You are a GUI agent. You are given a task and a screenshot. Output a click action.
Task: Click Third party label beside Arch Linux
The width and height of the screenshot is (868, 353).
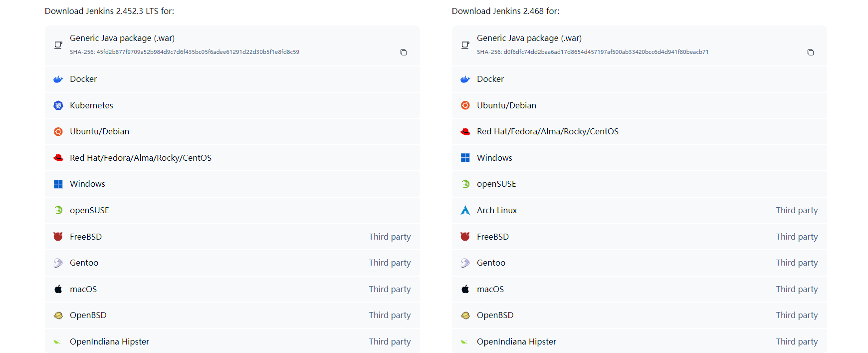pos(796,210)
